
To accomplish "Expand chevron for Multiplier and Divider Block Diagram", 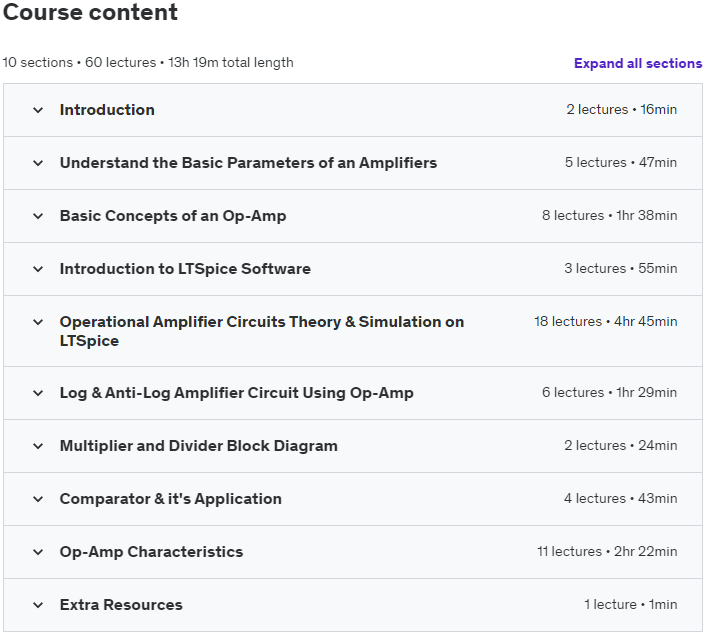I will 38,446.
